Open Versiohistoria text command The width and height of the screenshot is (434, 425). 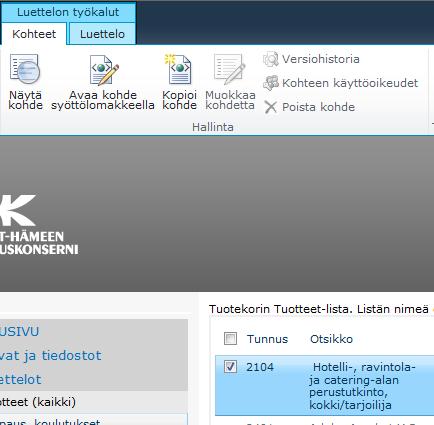coord(321,59)
